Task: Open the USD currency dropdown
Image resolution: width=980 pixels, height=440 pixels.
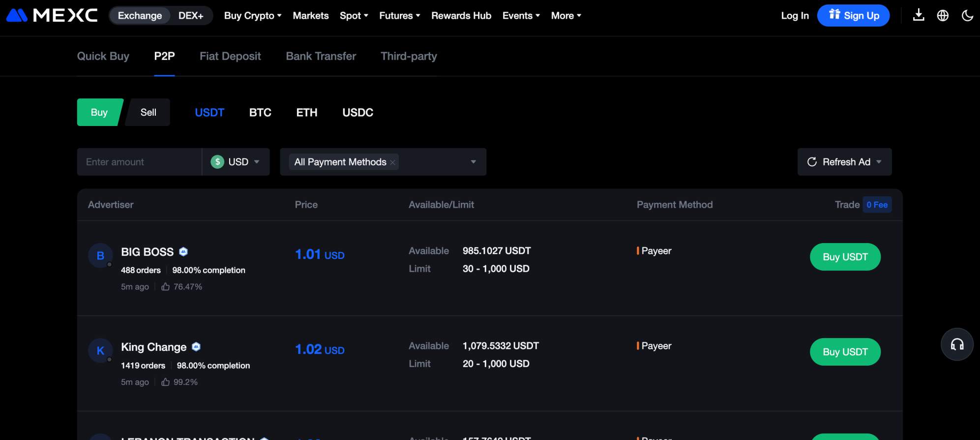Action: pyautogui.click(x=236, y=162)
